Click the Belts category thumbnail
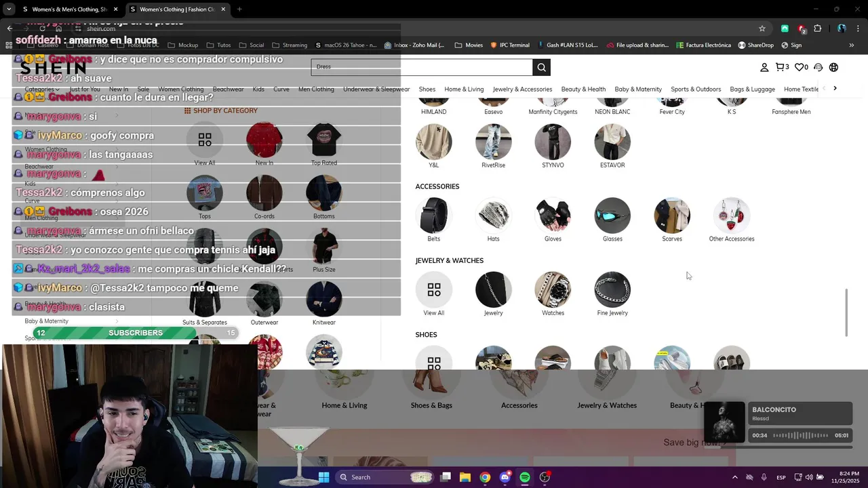The width and height of the screenshot is (868, 488). coord(434,216)
